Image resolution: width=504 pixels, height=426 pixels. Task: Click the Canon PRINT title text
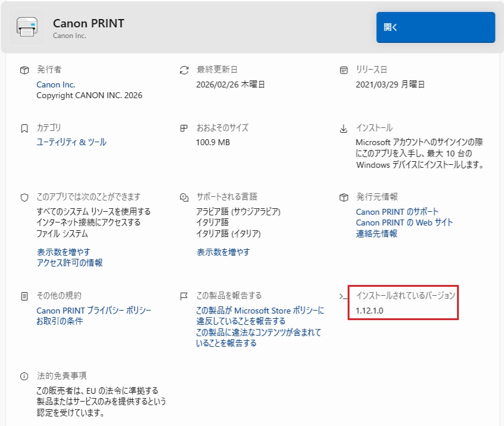(89, 23)
